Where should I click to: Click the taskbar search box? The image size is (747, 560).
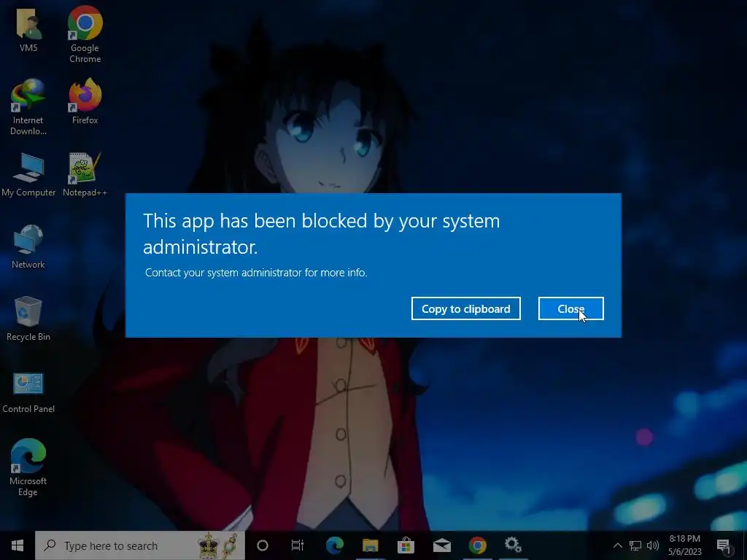coord(139,545)
